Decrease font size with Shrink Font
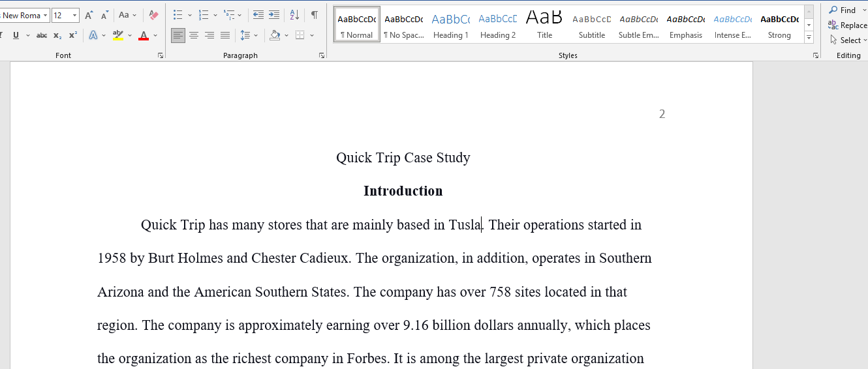 point(104,15)
